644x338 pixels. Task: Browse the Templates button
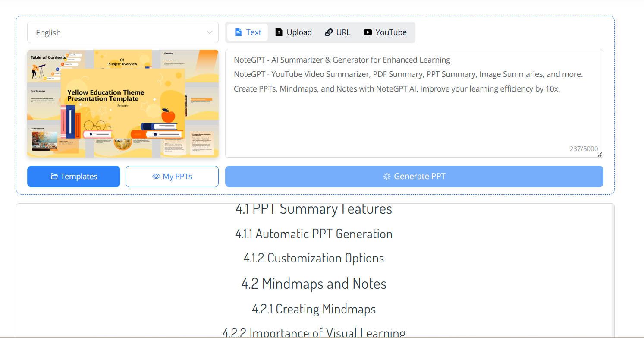click(x=74, y=177)
